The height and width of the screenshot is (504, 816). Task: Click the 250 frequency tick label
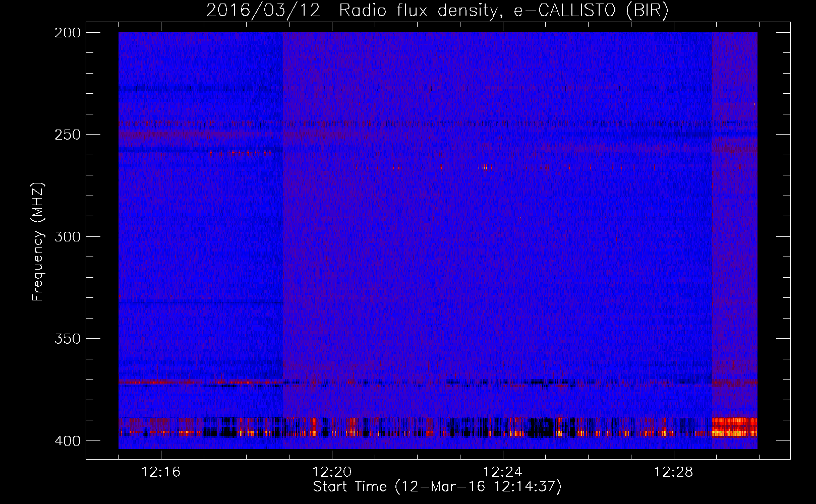(x=67, y=135)
